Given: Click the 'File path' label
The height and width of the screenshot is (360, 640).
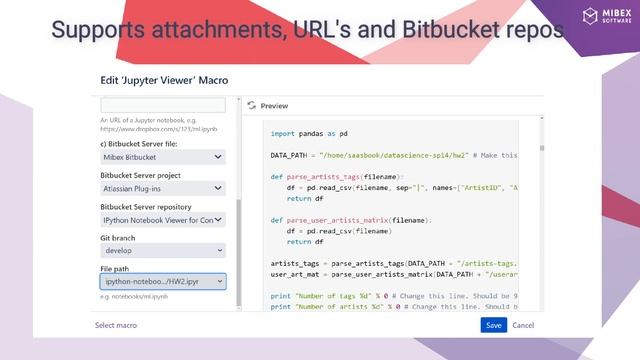Looking at the screenshot, I should click(x=115, y=269).
